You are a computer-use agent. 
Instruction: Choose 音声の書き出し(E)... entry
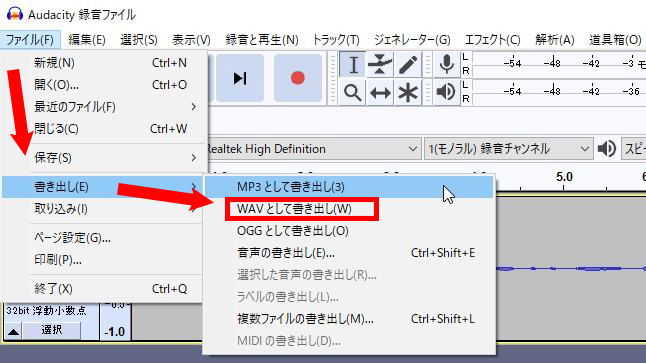click(x=349, y=253)
